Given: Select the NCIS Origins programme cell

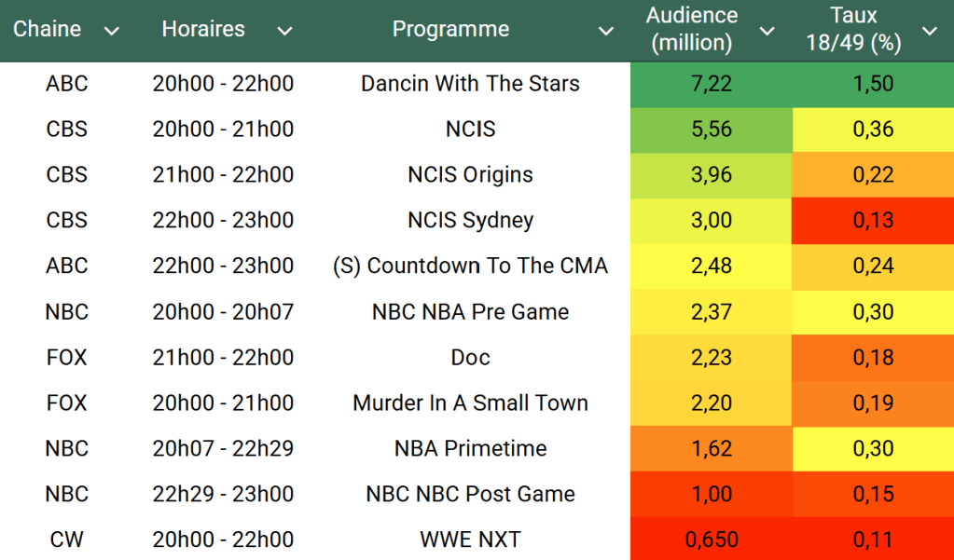Looking at the screenshot, I should coord(470,175).
